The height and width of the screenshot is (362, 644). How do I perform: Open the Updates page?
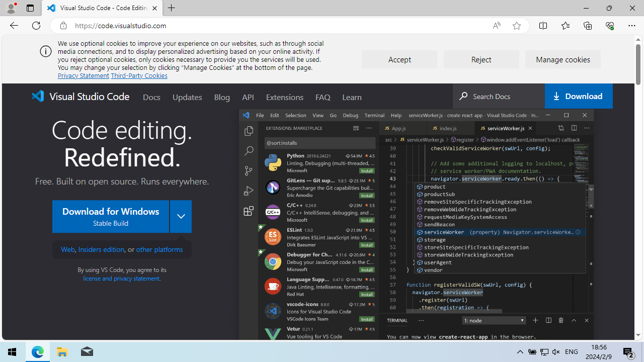click(187, 97)
